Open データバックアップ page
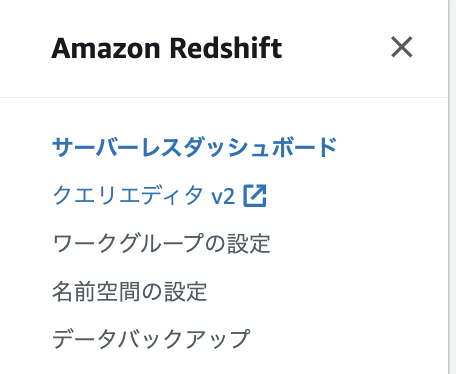This screenshot has height=374, width=456. click(x=151, y=339)
